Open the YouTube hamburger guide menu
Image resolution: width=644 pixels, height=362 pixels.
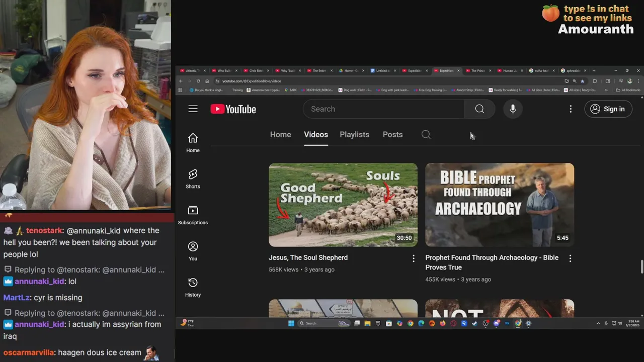(x=193, y=109)
